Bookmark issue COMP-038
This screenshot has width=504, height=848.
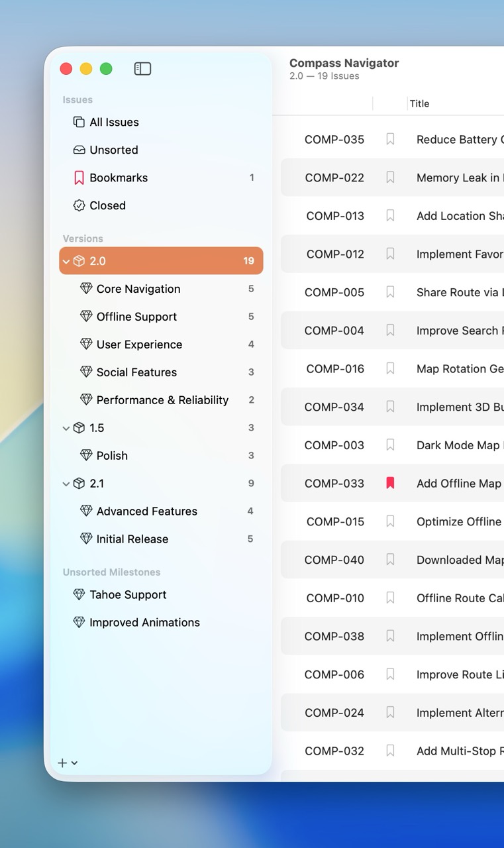click(390, 637)
